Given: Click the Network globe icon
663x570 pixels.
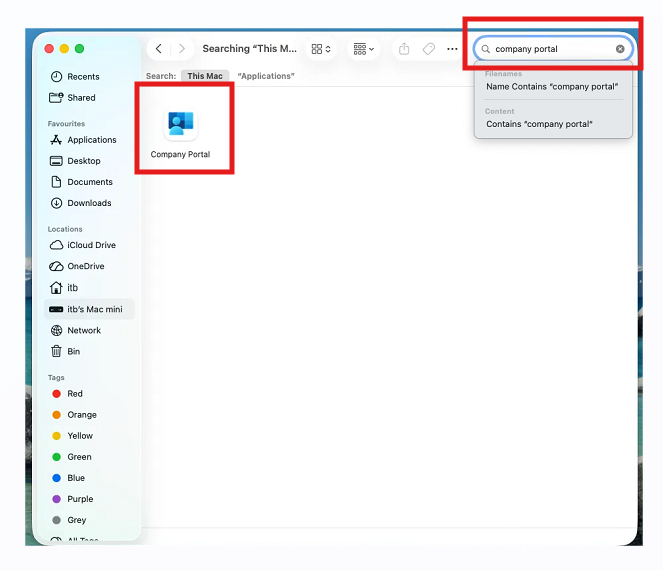Looking at the screenshot, I should coord(56,330).
